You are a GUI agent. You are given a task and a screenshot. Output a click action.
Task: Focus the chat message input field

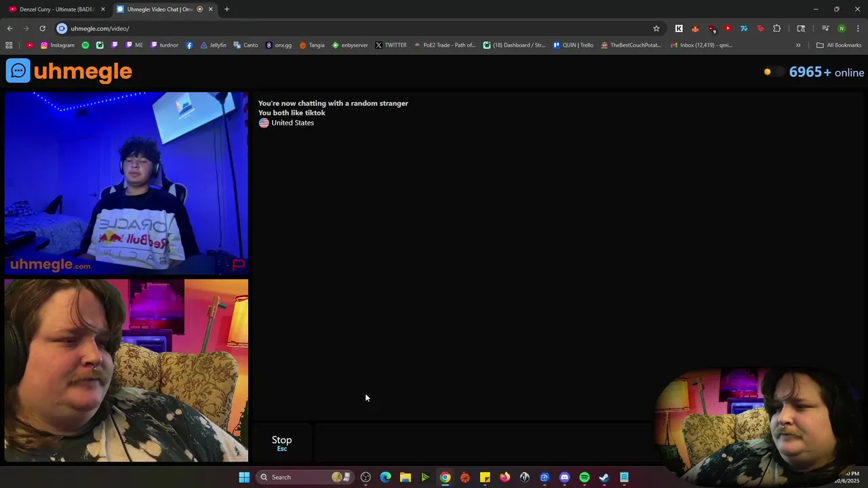coord(481,443)
